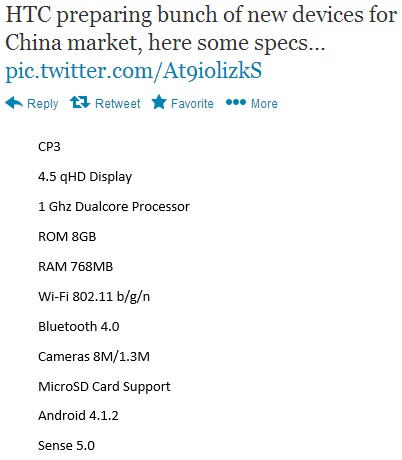Click the Wi-Fi 802.11 b/g/n line
Viewport: 402px width, 460px height.
(94, 297)
